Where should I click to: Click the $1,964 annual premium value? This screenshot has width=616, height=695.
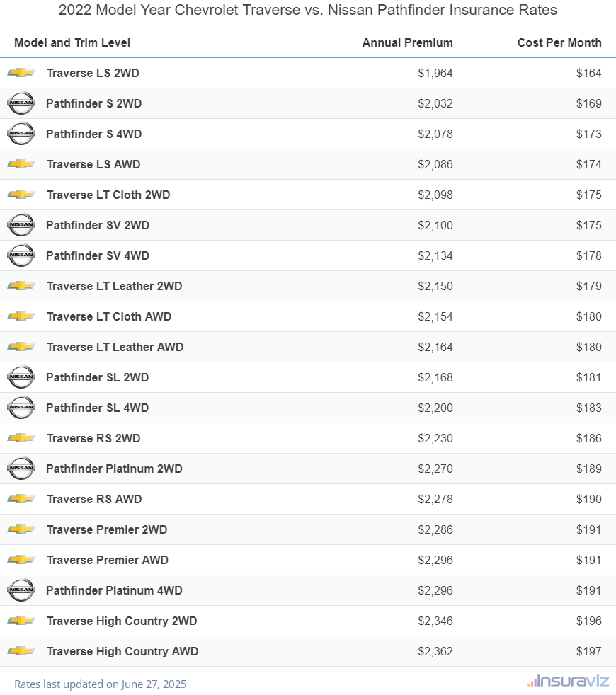pos(435,73)
